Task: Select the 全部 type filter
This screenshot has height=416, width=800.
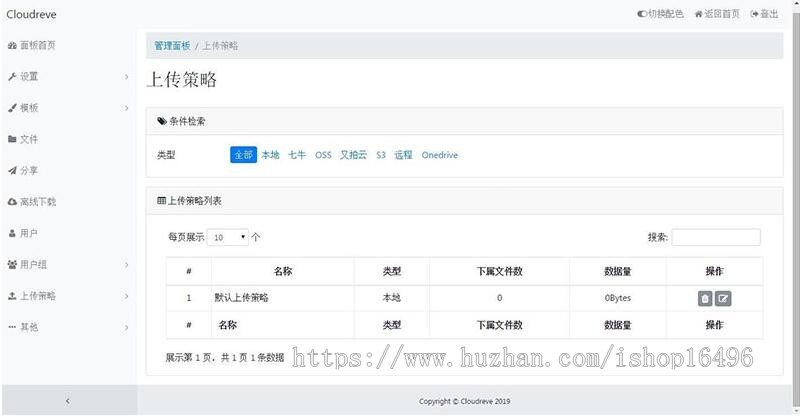Action: (243, 155)
